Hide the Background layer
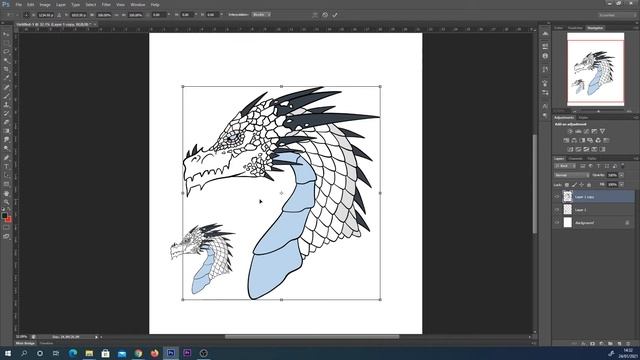Viewport: 640px width, 360px height. point(557,223)
